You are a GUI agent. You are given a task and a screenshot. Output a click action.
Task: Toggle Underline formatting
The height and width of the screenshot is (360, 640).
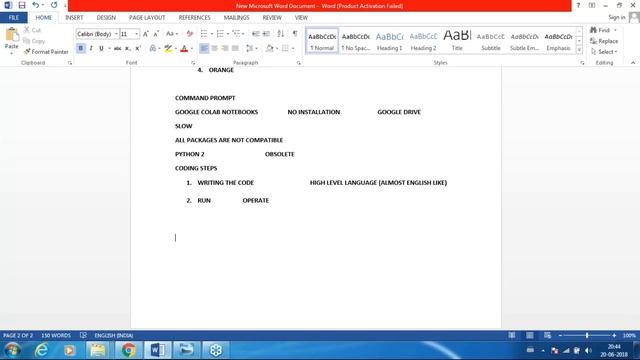point(101,49)
